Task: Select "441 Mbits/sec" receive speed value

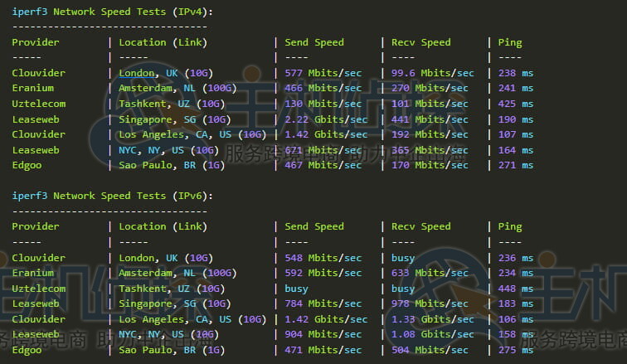Action: pyautogui.click(x=430, y=119)
